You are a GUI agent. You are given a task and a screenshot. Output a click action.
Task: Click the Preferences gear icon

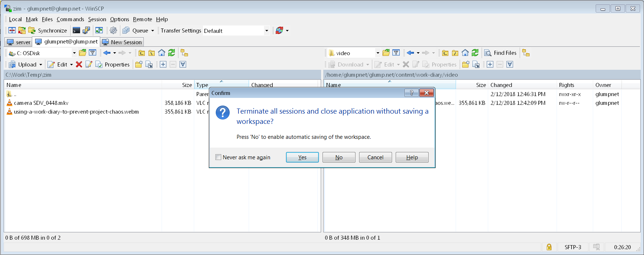click(113, 30)
